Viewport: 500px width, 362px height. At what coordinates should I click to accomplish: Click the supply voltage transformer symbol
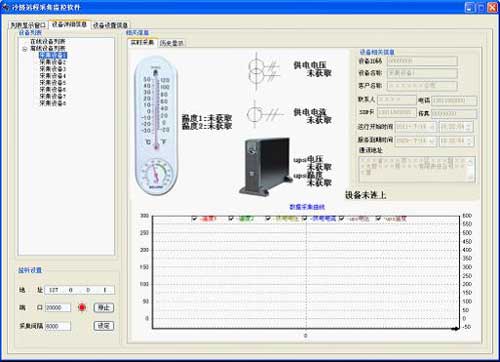[x=263, y=71]
